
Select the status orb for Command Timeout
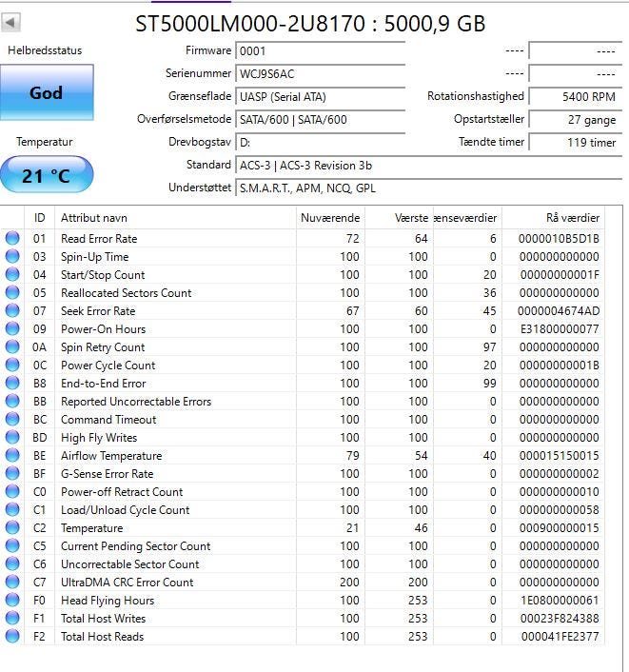[x=12, y=419]
